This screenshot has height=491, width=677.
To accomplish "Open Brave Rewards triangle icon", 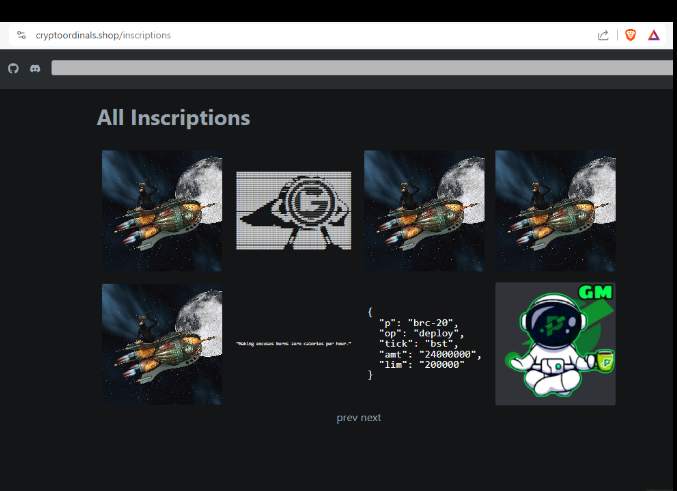I will click(x=653, y=35).
